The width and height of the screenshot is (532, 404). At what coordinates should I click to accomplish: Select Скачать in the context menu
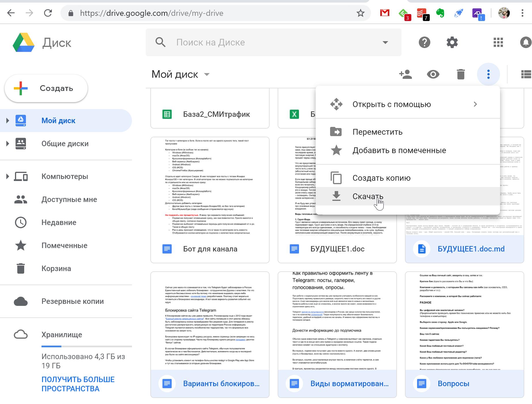coord(408,196)
